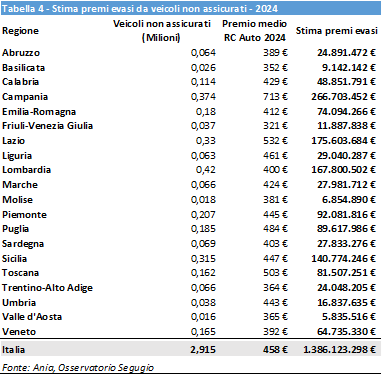Select the 'Veicoli non assicurati (Milioni)' header

click(x=162, y=31)
